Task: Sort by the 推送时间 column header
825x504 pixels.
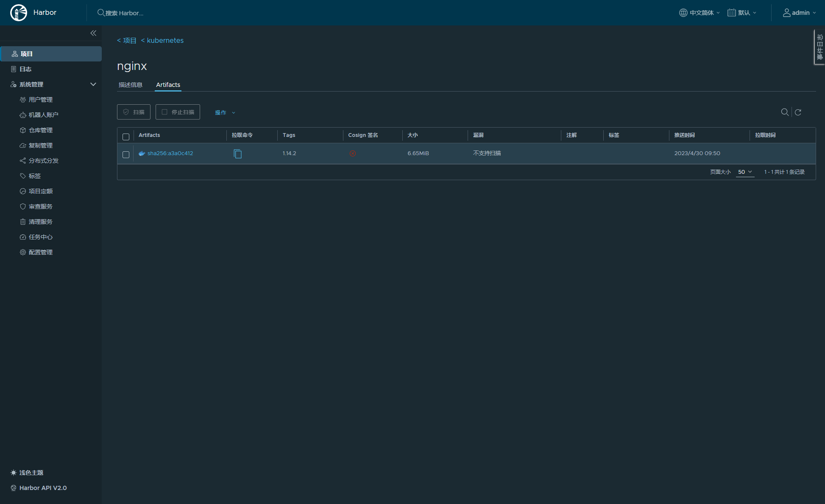Action: [684, 135]
